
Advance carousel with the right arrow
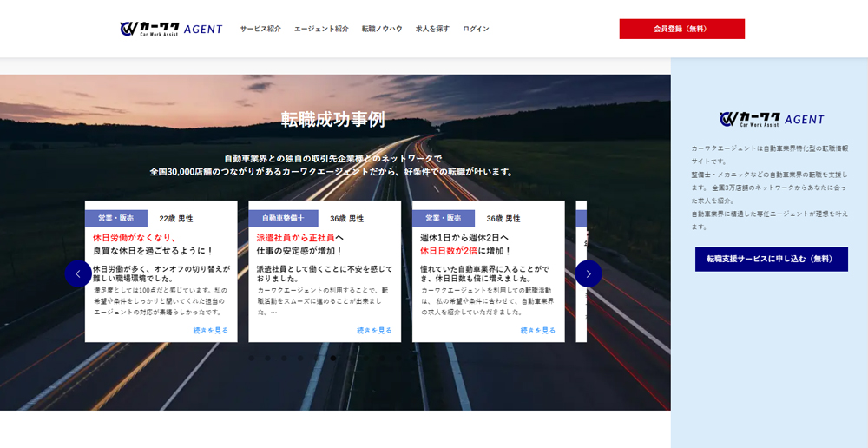(588, 273)
